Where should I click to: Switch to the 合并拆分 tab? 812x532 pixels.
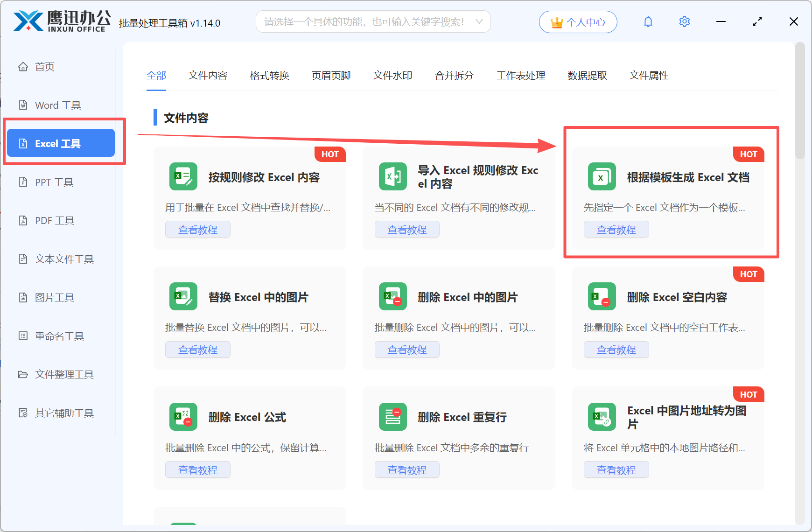(454, 76)
